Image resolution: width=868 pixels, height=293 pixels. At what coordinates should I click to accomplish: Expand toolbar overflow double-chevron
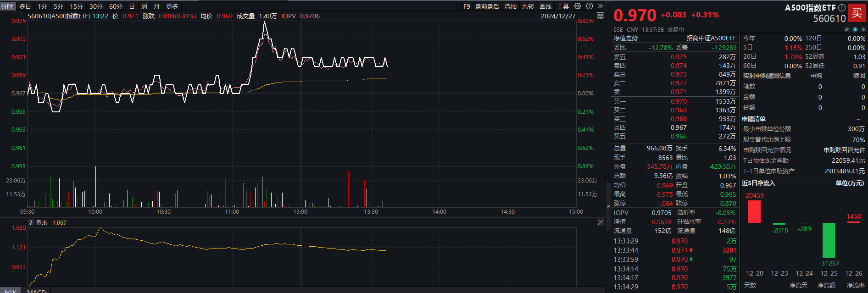[x=600, y=6]
